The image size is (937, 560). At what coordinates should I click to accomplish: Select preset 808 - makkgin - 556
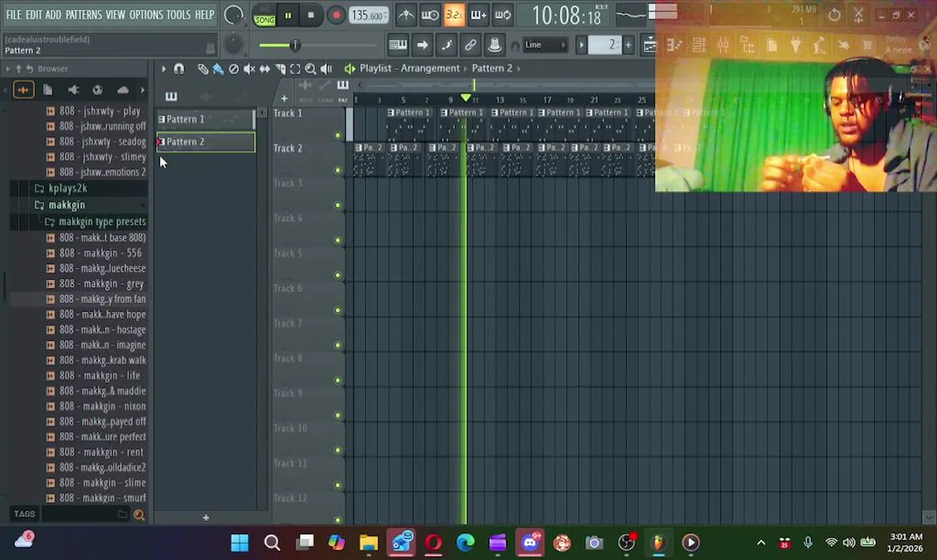click(x=100, y=253)
